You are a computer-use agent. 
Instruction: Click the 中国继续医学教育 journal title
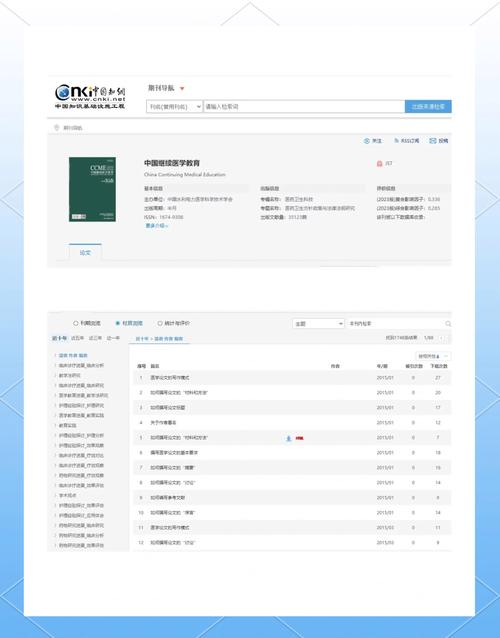[172, 163]
